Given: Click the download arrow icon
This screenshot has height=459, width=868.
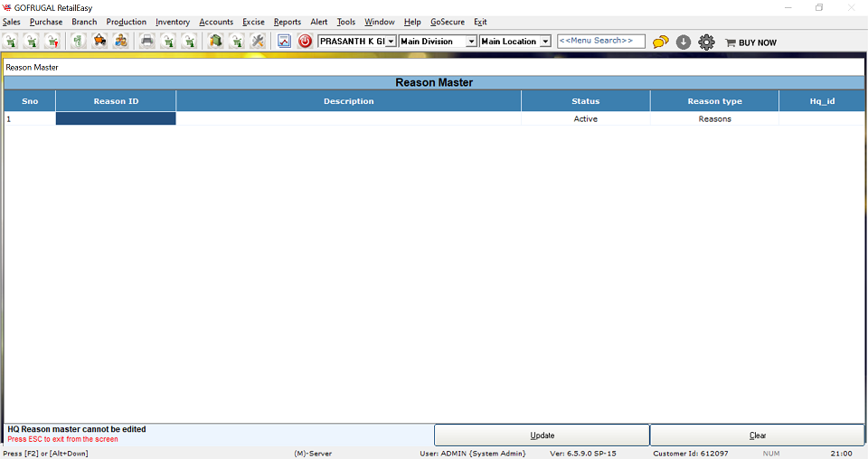Looking at the screenshot, I should (x=684, y=42).
